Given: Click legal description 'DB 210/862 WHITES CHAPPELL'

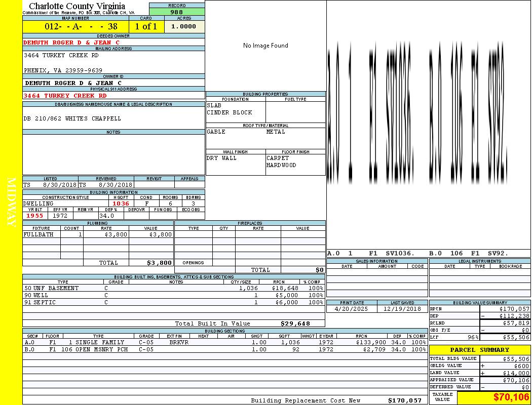Looking at the screenshot, I should coord(72,118).
